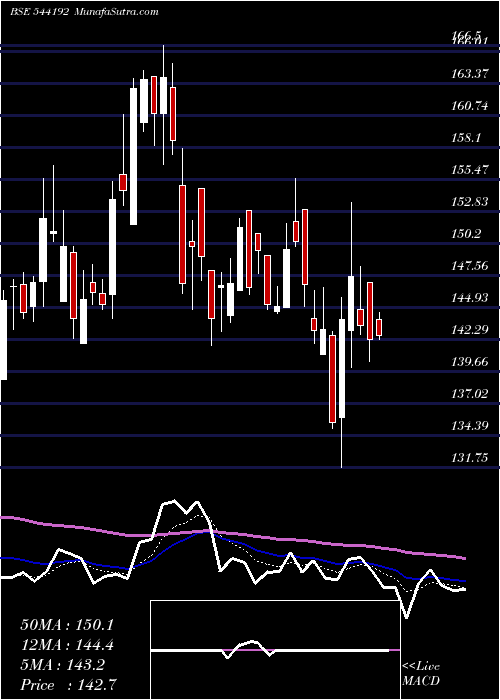Viewport: 500px width, 700px height.
Task: Click the 142.29 price axis label
Action: pyautogui.click(x=470, y=330)
